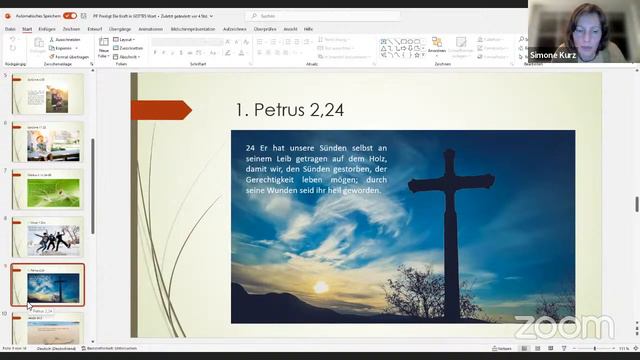Expand the Kopieren dropdown arrow
This screenshot has width=640, height=360.
click(x=76, y=48)
